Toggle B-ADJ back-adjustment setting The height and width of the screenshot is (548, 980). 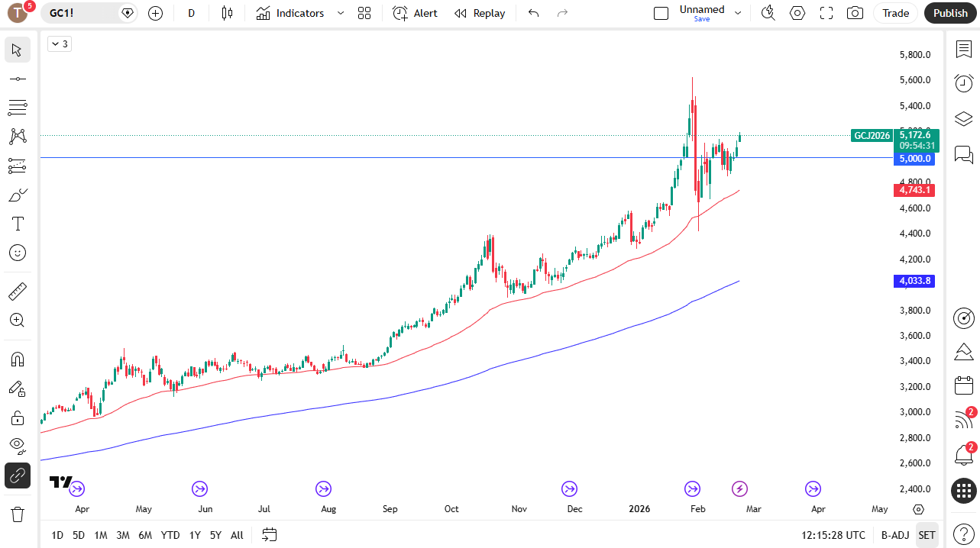(894, 535)
